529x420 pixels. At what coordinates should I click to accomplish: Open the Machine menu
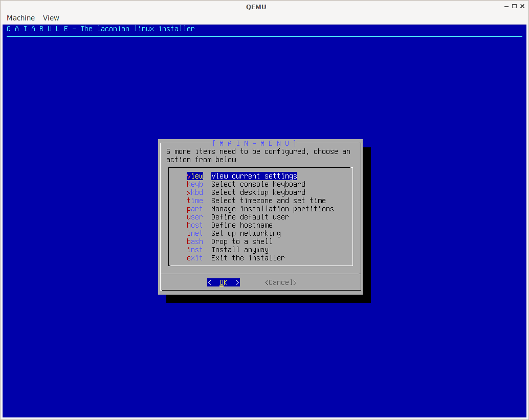pos(20,18)
